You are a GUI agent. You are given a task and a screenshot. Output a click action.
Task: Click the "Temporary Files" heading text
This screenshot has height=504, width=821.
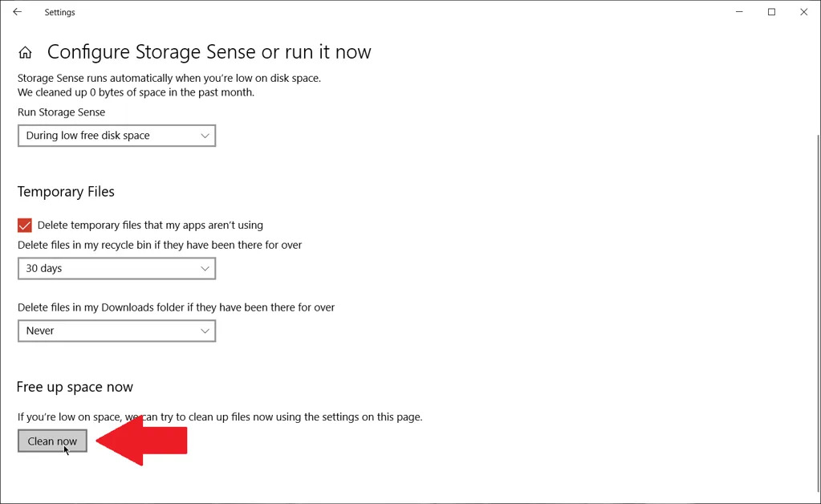(66, 191)
